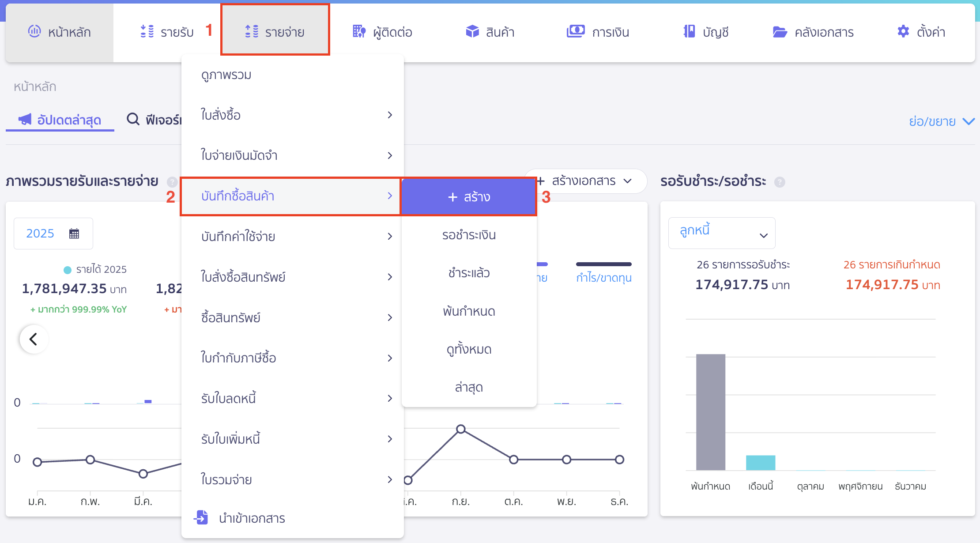The height and width of the screenshot is (543, 980).
Task: Click the สินค้า product box icon
Action: pyautogui.click(x=472, y=31)
